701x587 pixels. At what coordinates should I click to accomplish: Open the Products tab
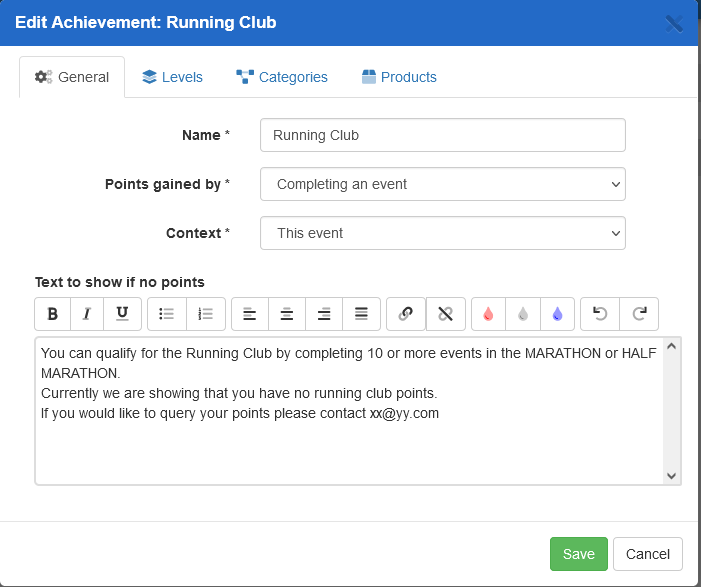(399, 77)
